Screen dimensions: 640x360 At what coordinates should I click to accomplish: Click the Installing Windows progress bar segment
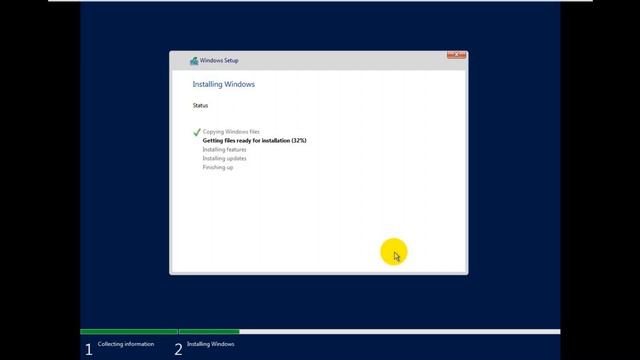click(369, 332)
